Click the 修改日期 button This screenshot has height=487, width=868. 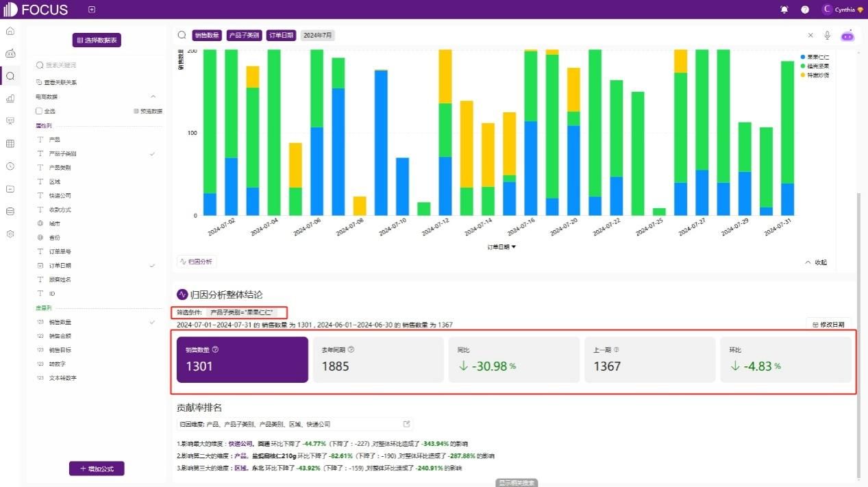(x=828, y=325)
